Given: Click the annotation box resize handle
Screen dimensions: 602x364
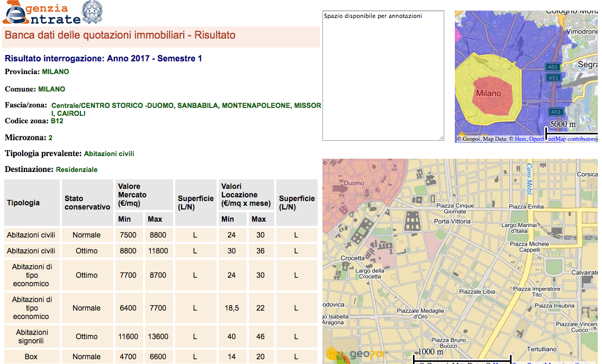Looking at the screenshot, I should pyautogui.click(x=441, y=138).
